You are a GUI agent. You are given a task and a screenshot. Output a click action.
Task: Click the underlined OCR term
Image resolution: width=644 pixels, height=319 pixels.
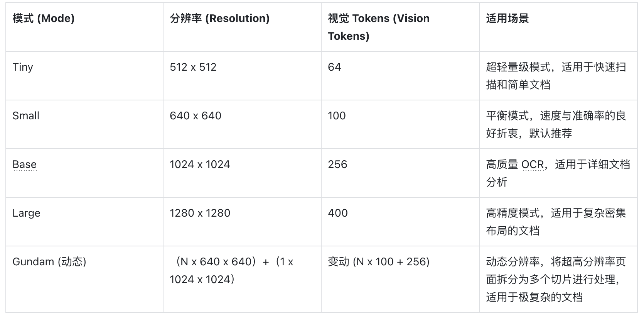point(532,165)
